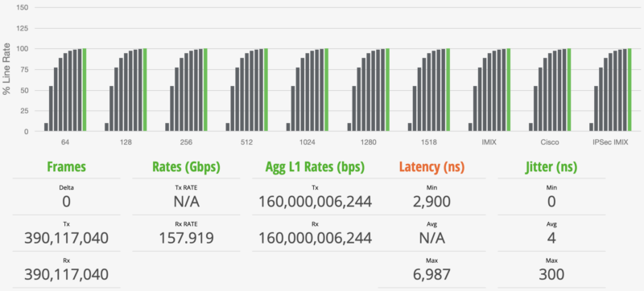Click the green bar for frame size 1024
This screenshot has width=644, height=291.
pyautogui.click(x=327, y=90)
